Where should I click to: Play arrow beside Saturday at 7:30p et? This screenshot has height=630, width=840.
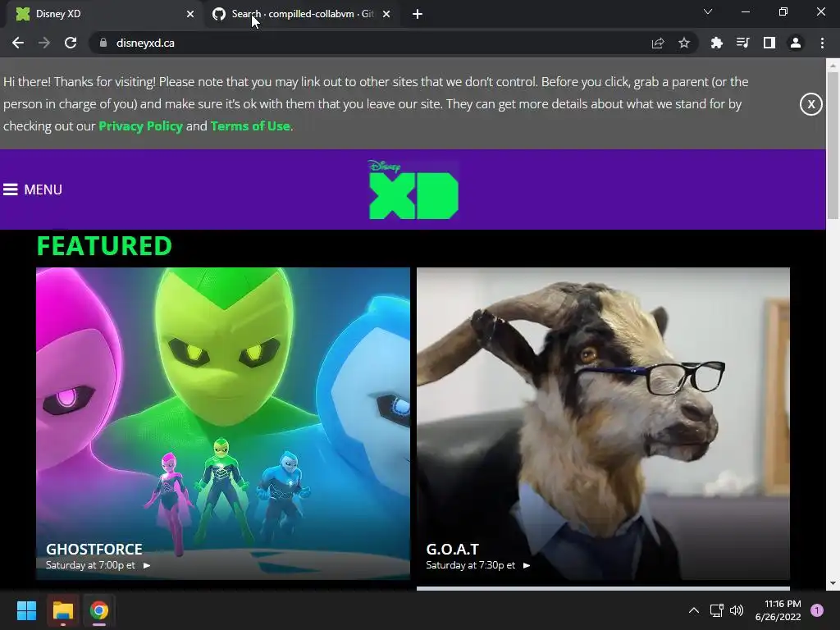(527, 565)
